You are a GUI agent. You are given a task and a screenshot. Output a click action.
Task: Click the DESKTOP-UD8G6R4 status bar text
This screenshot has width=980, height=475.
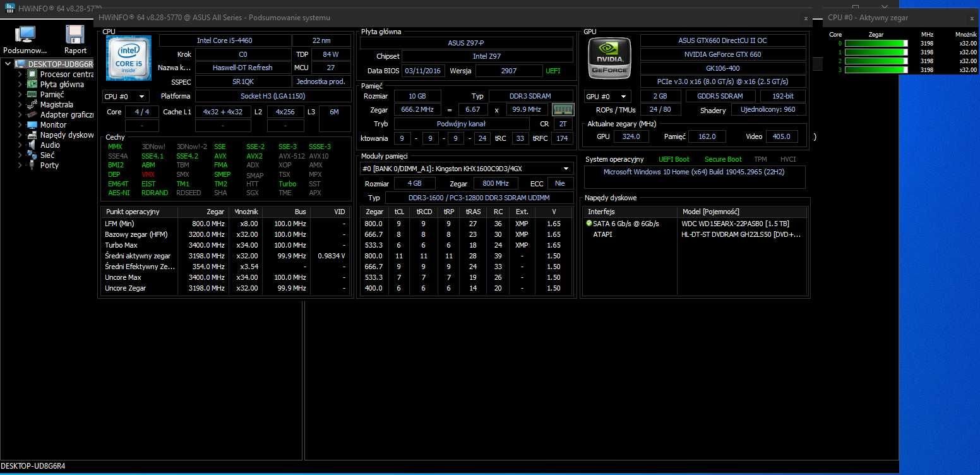[x=33, y=466]
